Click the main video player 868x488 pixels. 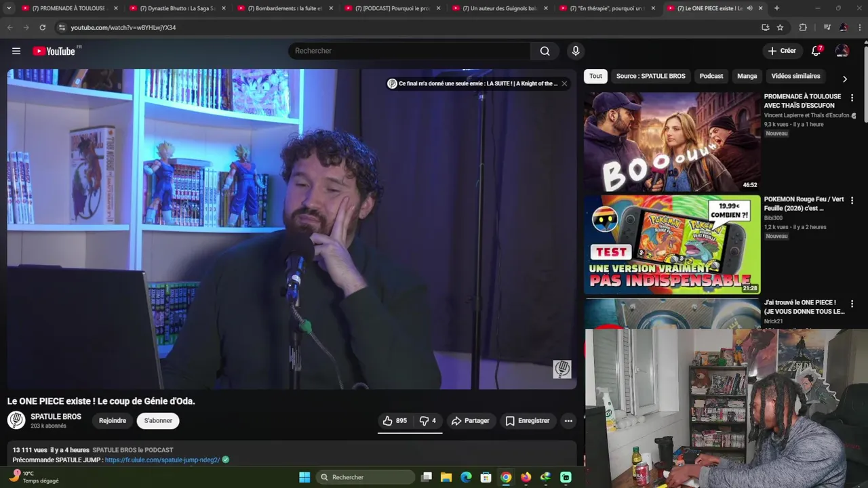292,229
